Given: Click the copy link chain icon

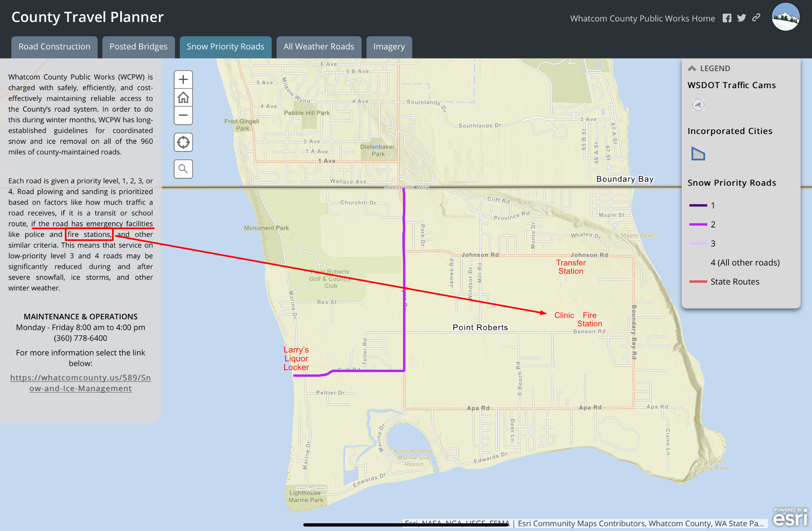Looking at the screenshot, I should pyautogui.click(x=756, y=17).
